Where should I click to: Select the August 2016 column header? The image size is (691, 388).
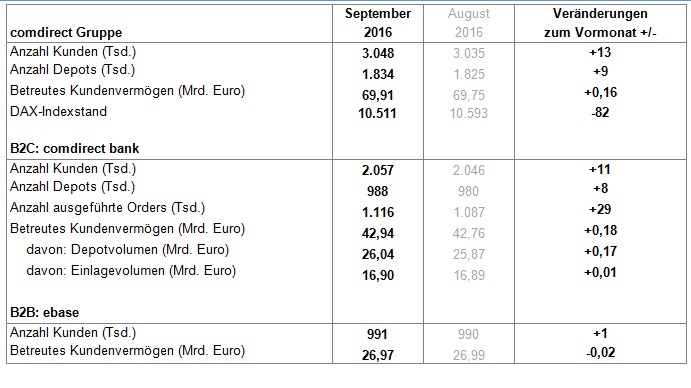[468, 23]
